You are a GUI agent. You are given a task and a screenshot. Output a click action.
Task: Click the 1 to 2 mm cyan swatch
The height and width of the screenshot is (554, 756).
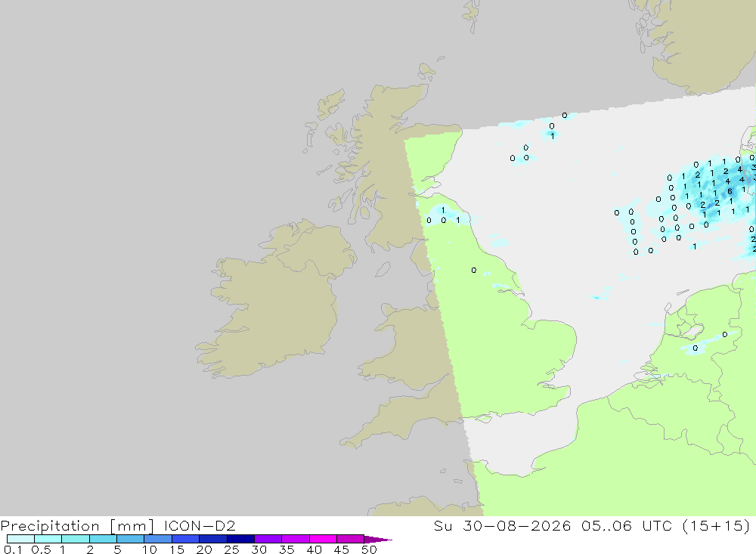pyautogui.click(x=76, y=539)
